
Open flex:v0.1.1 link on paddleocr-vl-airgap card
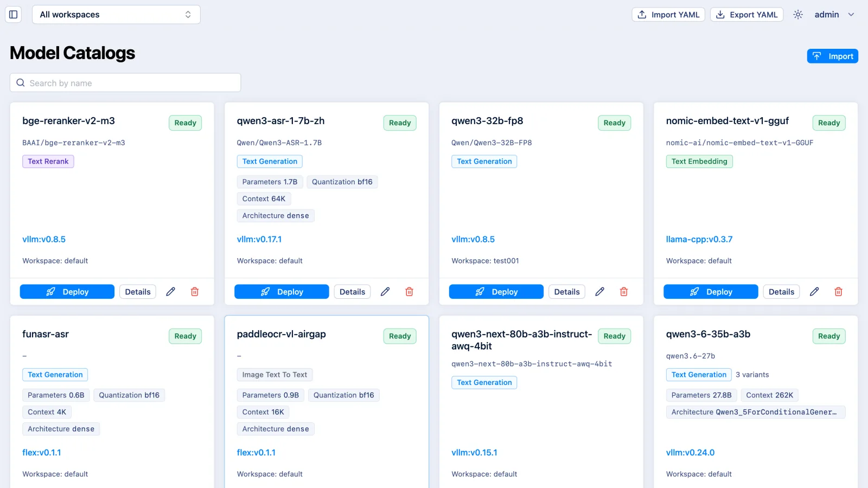click(256, 452)
